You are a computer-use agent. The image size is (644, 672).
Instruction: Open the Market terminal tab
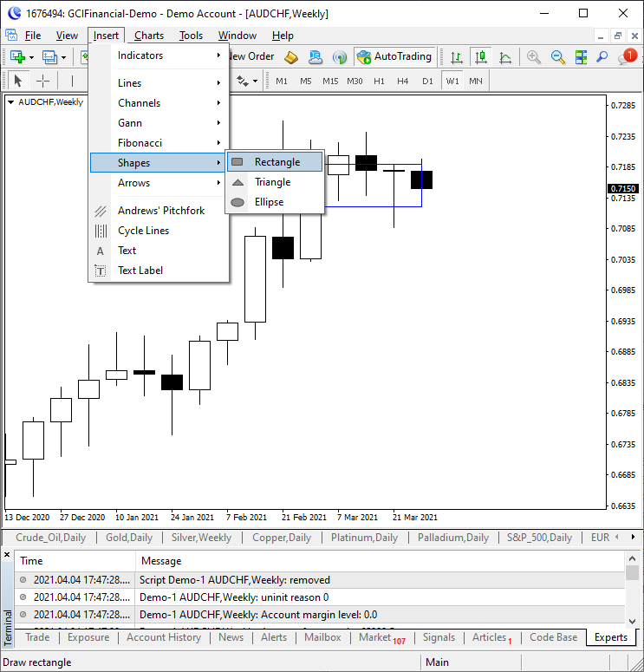point(382,637)
